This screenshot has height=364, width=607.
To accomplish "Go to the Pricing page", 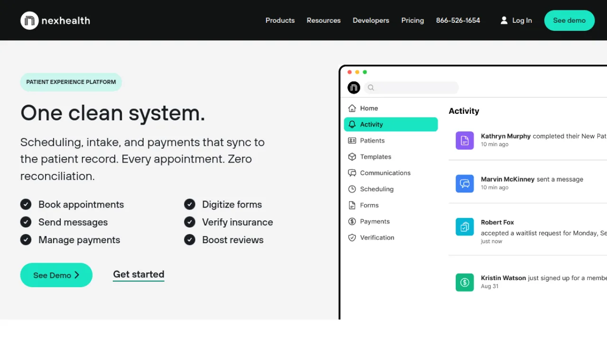I will 413,20.
